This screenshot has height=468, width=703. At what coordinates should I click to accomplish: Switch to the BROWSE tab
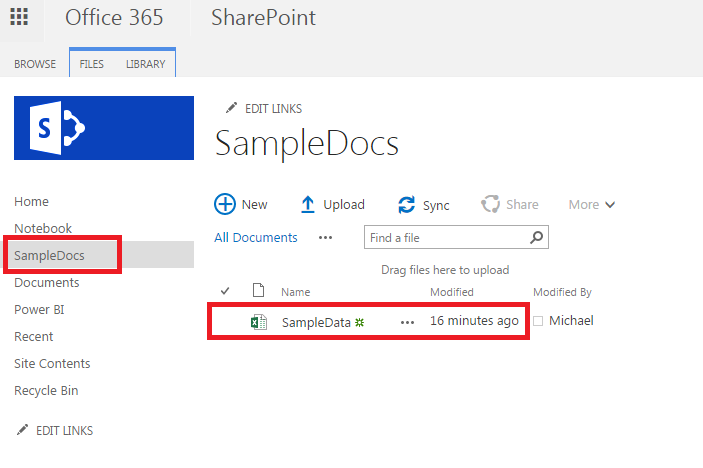[x=35, y=64]
